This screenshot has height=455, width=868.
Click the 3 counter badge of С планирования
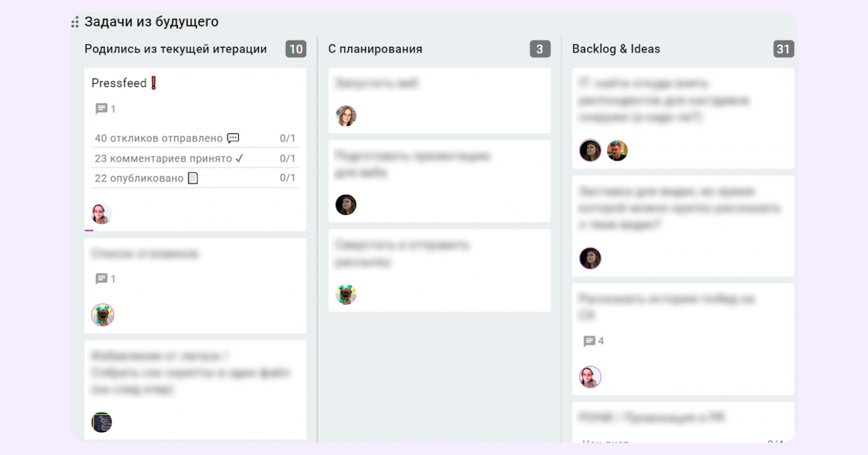(540, 49)
